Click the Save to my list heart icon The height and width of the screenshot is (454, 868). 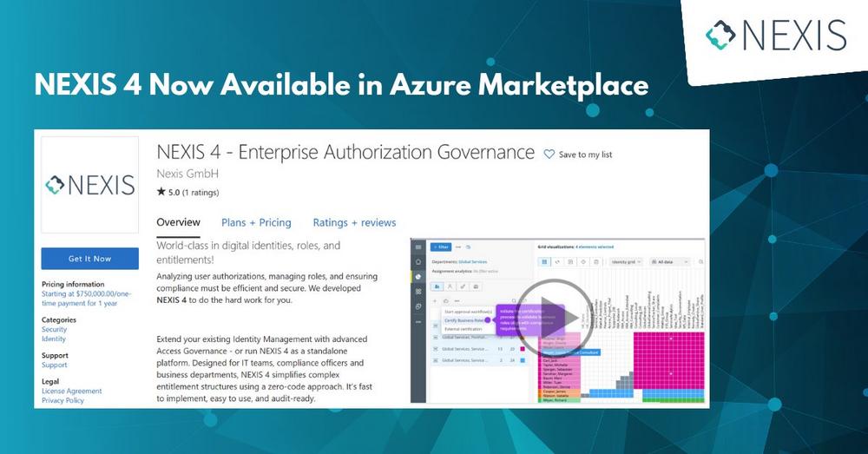coord(549,155)
